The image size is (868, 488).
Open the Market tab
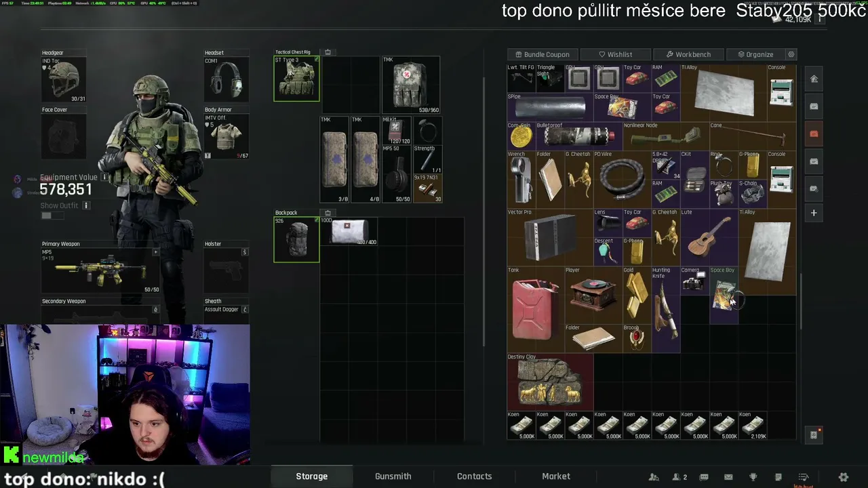[x=556, y=476]
